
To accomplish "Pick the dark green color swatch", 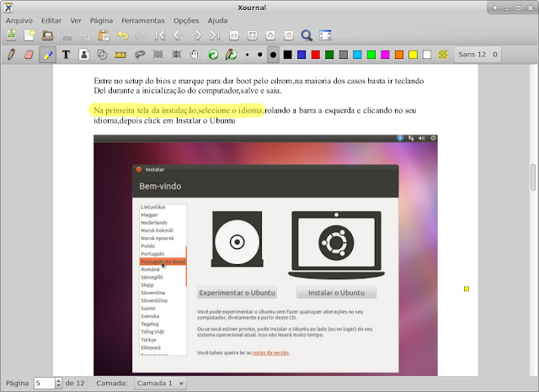I will (329, 55).
